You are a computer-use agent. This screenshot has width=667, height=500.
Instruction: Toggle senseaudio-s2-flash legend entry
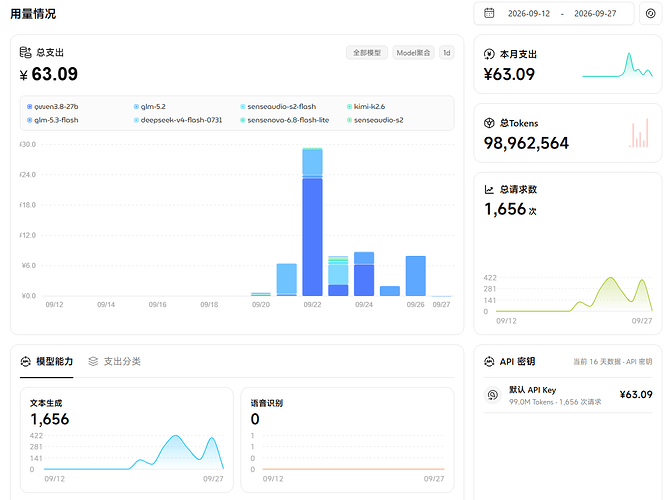click(x=278, y=106)
